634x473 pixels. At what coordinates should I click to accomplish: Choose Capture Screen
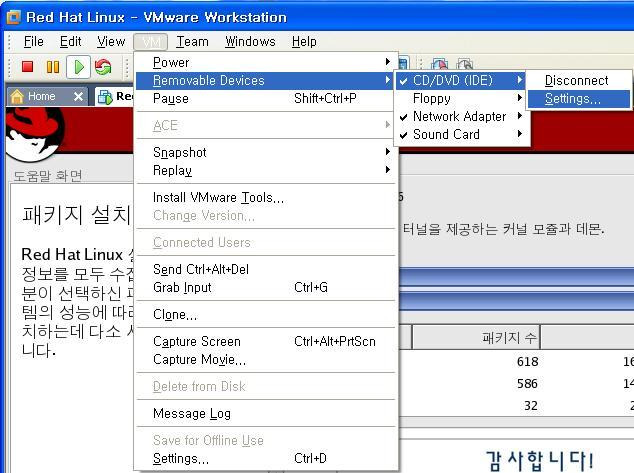click(x=265, y=341)
